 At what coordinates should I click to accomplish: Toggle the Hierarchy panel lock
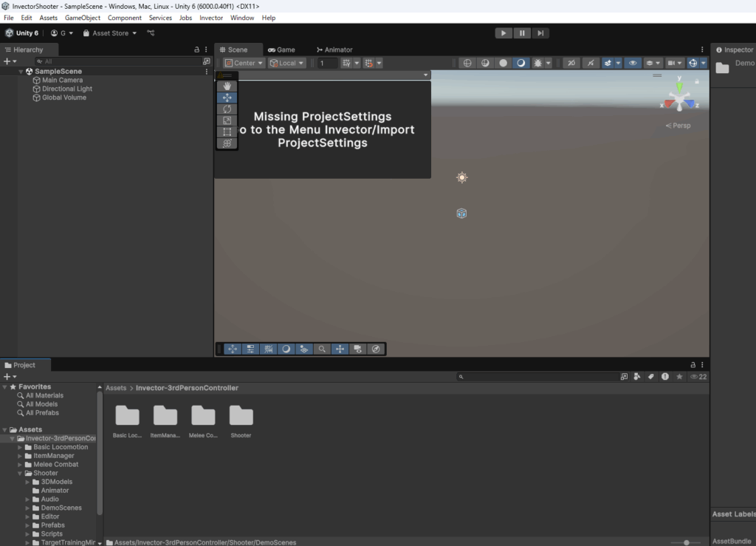point(196,50)
